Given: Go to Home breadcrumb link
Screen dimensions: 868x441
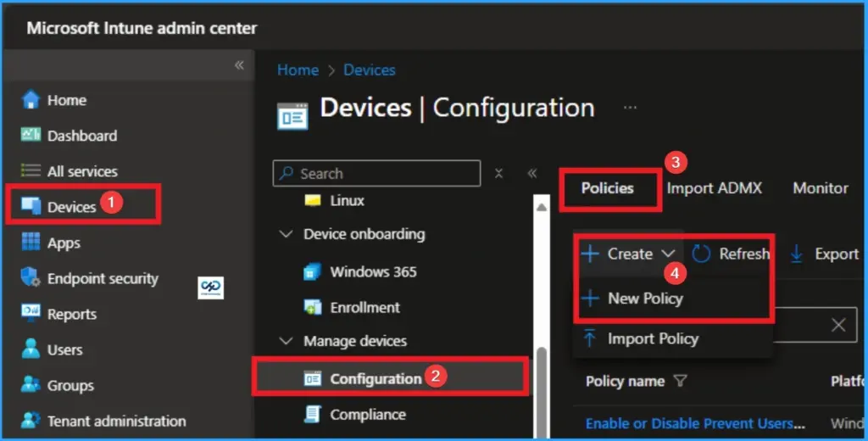Looking at the screenshot, I should pos(298,70).
